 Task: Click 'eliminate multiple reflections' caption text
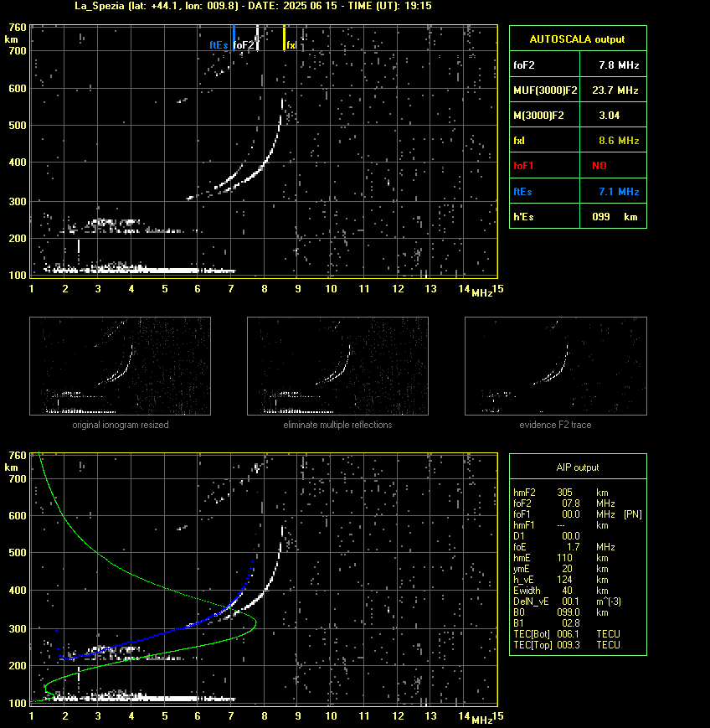337,425
